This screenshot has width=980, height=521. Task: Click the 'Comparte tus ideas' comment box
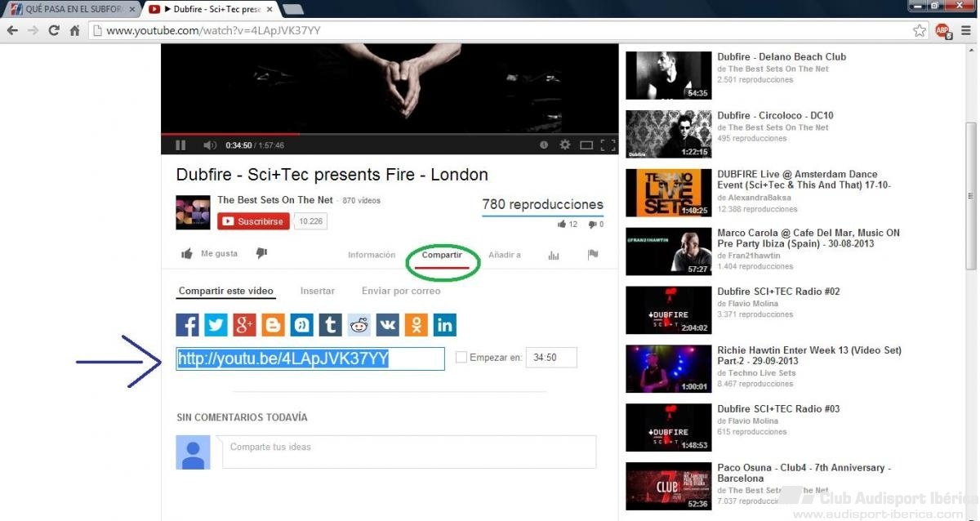pos(408,452)
